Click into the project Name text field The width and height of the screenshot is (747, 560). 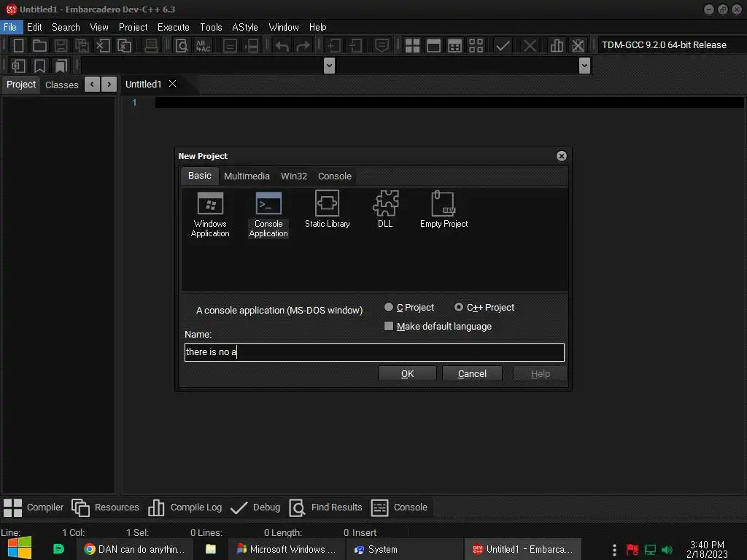[374, 352]
